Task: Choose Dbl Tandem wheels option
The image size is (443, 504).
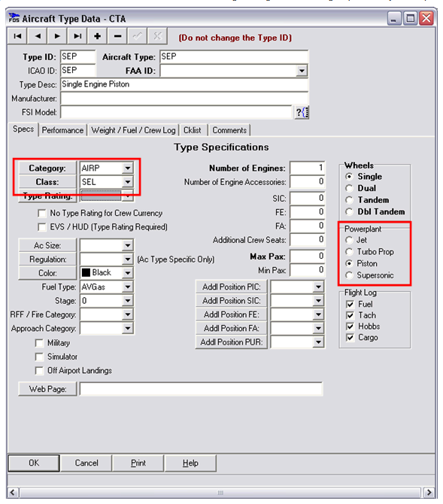Action: (349, 212)
